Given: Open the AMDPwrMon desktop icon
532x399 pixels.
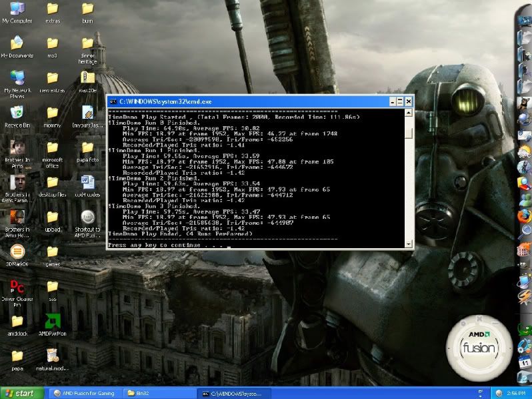Looking at the screenshot, I should click(53, 321).
